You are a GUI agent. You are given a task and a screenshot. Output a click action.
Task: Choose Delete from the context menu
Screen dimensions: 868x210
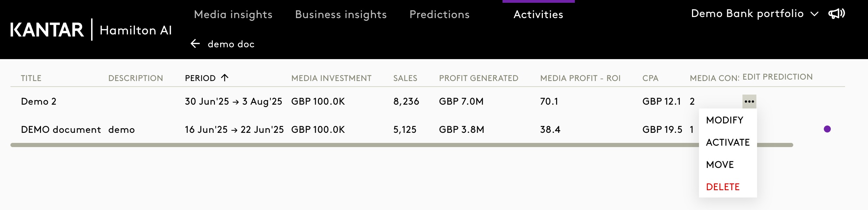[723, 187]
